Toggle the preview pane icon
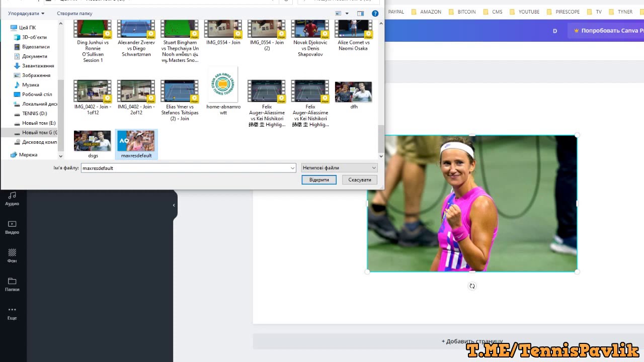The width and height of the screenshot is (644, 362). pos(360,14)
